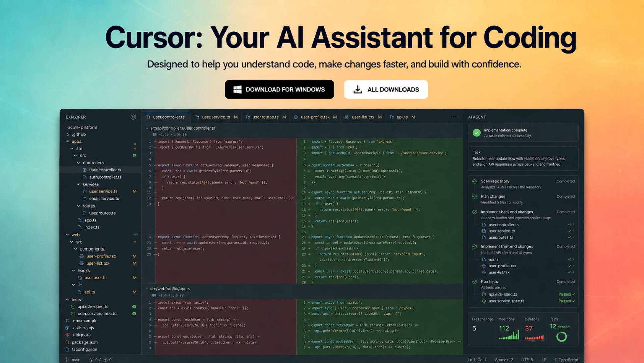Click the tsconfig.json file icon
Screen dimensions: 644x363
click(x=67, y=349)
